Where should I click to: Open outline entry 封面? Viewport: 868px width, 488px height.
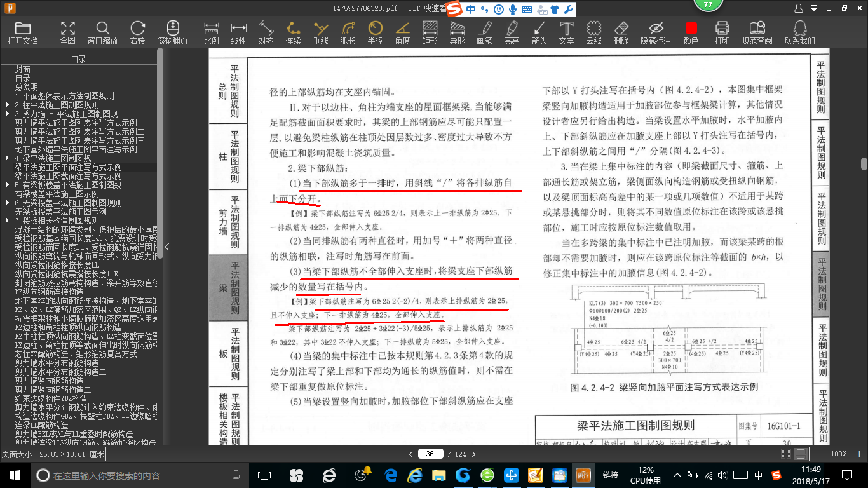click(23, 69)
